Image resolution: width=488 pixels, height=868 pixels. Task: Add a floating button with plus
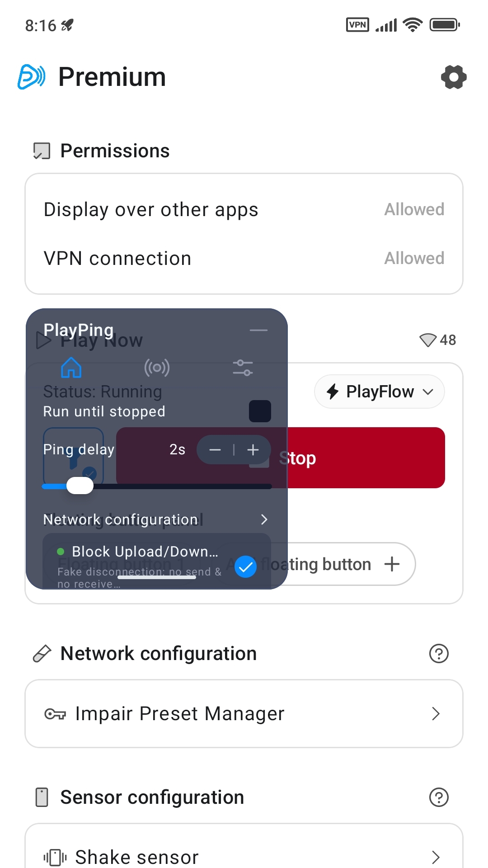392,564
